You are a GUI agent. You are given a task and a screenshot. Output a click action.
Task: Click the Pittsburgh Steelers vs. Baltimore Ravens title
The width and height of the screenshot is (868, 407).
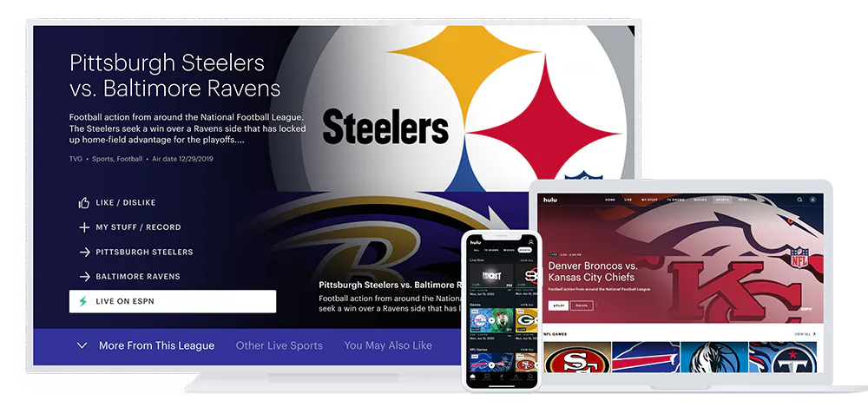click(175, 75)
